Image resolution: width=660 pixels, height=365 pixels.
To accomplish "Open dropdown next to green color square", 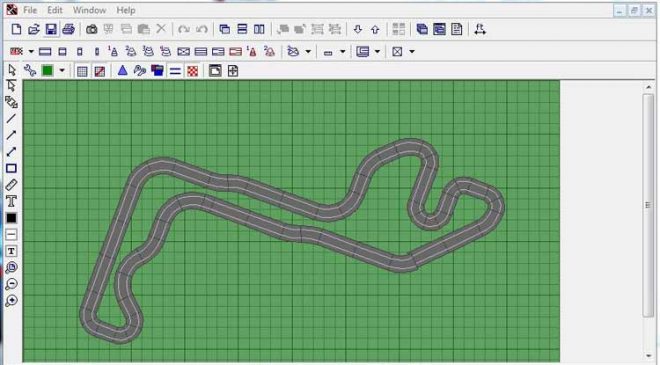I will tap(62, 70).
